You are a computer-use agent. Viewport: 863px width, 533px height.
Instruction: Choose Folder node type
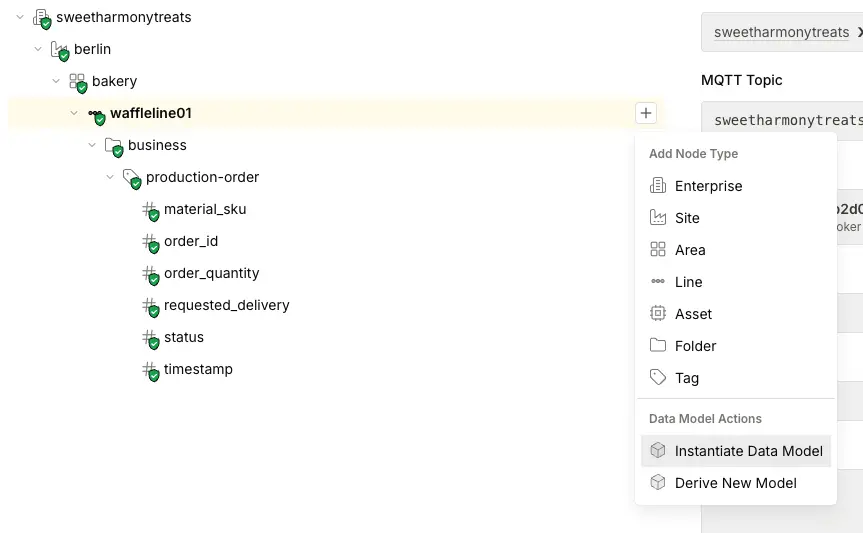pyautogui.click(x=736, y=346)
